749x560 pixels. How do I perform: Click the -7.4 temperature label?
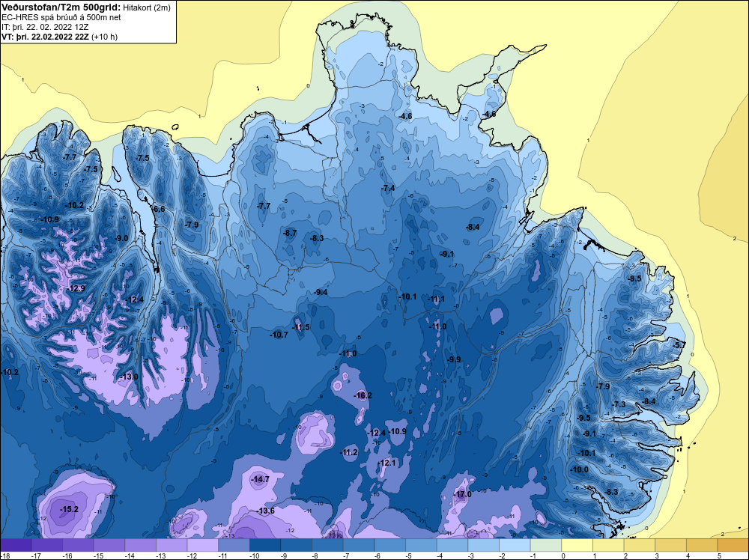click(x=388, y=188)
